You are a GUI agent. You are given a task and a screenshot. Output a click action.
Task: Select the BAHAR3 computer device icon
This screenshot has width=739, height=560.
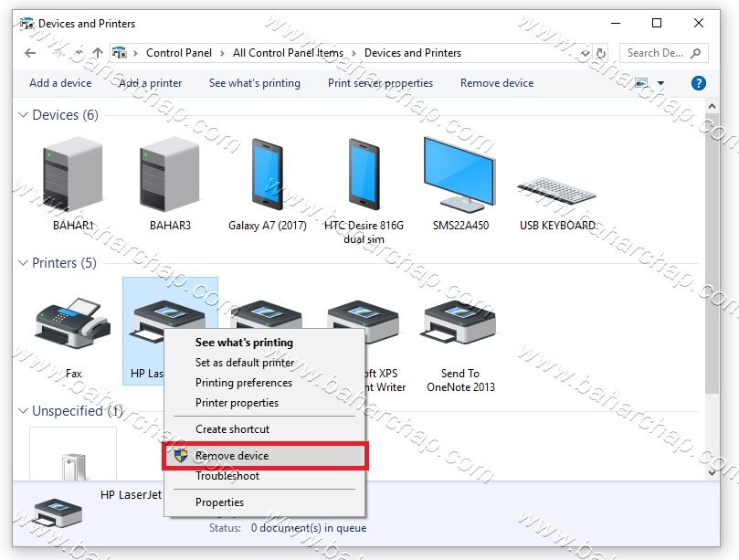pyautogui.click(x=170, y=174)
